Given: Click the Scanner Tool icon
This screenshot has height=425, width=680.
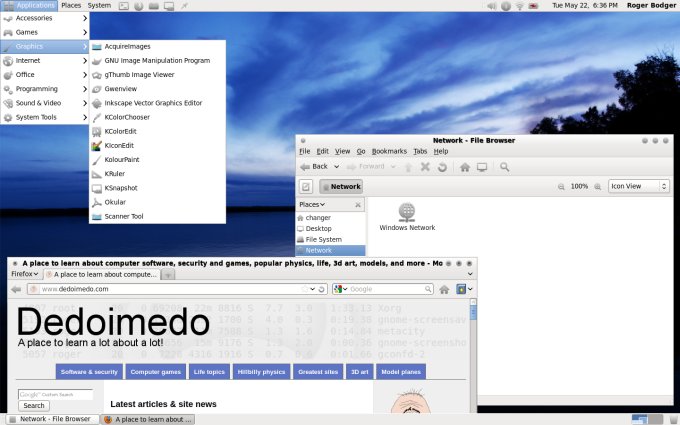Looking at the screenshot, I should (x=97, y=216).
